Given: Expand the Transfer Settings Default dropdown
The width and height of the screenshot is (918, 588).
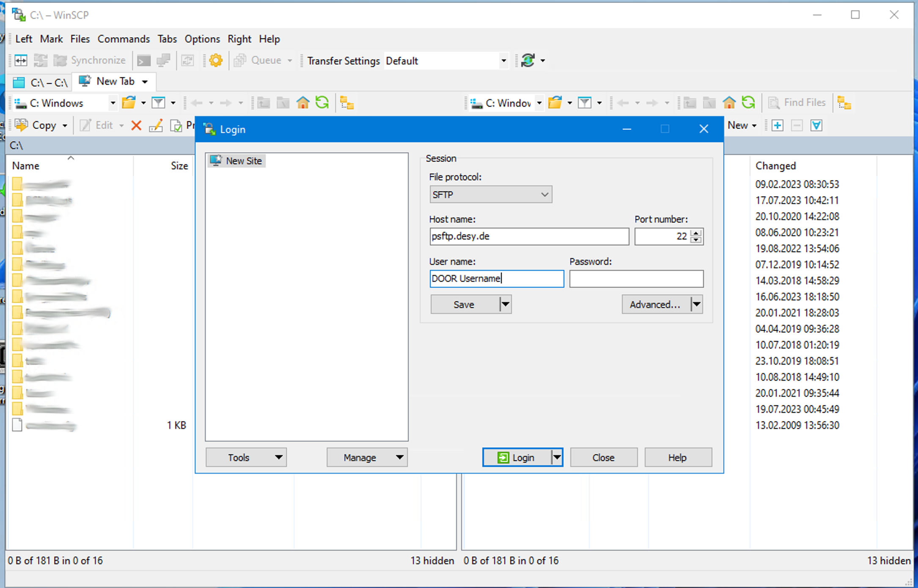Looking at the screenshot, I should [503, 61].
